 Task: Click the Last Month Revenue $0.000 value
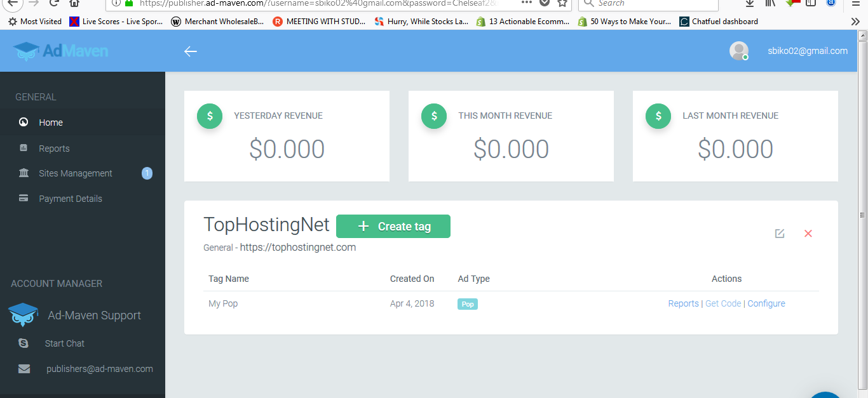(x=736, y=149)
